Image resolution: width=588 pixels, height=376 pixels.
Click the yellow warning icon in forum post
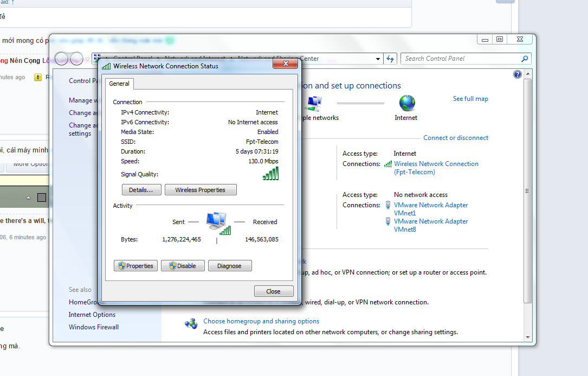click(x=38, y=78)
